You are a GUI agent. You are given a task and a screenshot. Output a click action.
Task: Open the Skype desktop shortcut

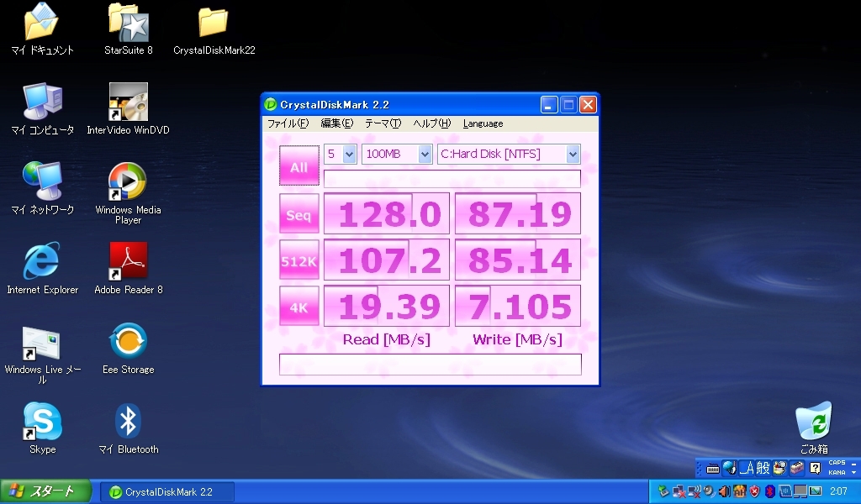click(42, 423)
